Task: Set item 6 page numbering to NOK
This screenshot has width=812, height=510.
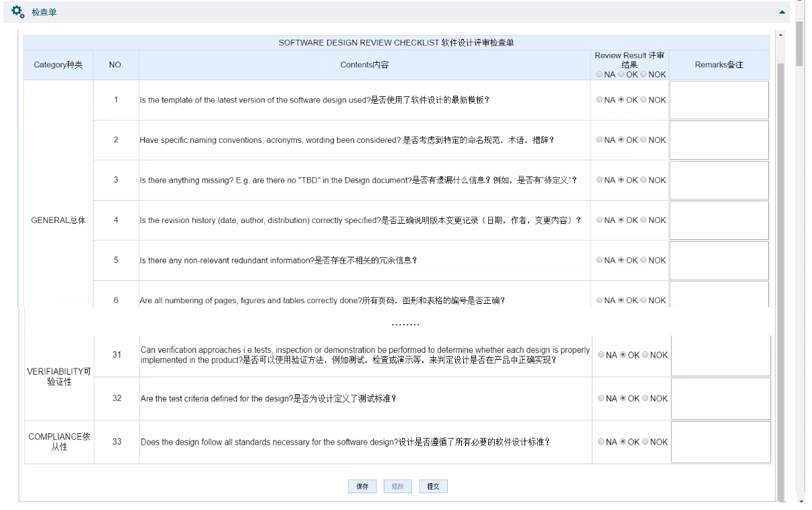Action: tap(644, 300)
